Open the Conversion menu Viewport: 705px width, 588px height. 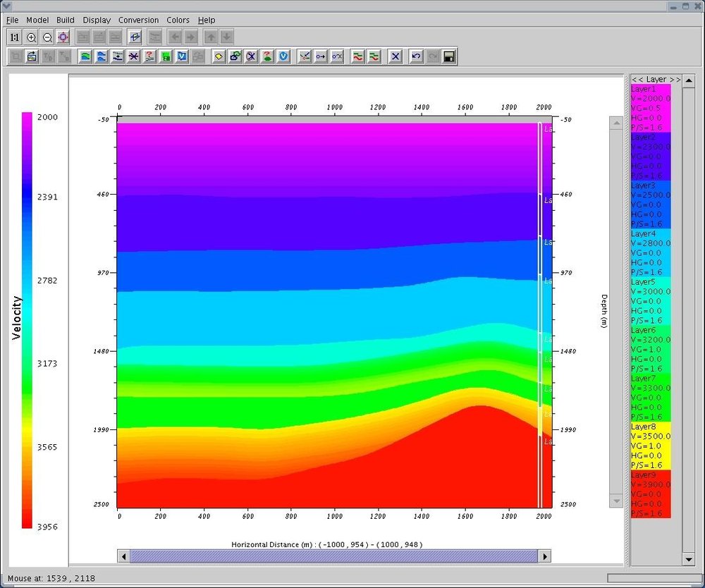(x=138, y=20)
